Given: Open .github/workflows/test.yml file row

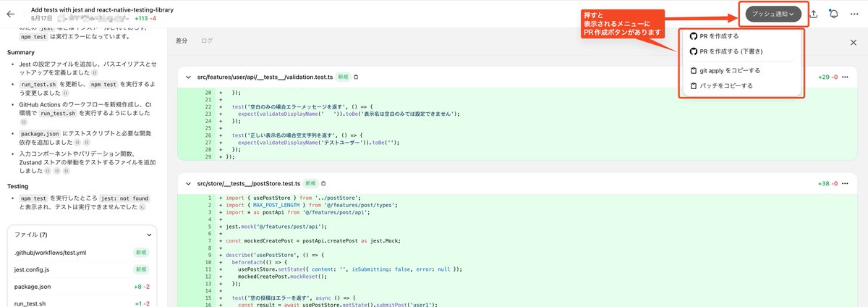Looking at the screenshot, I should point(82,252).
